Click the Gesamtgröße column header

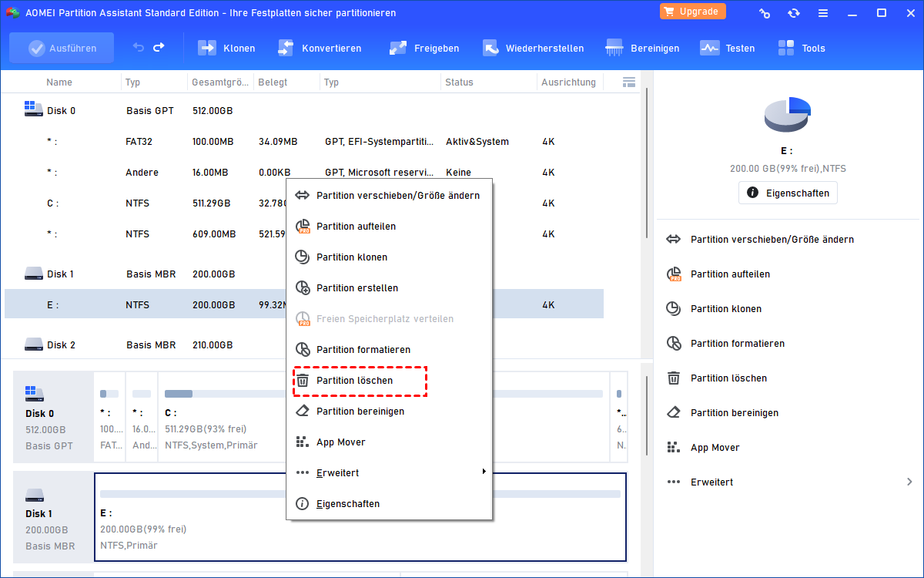pos(219,82)
